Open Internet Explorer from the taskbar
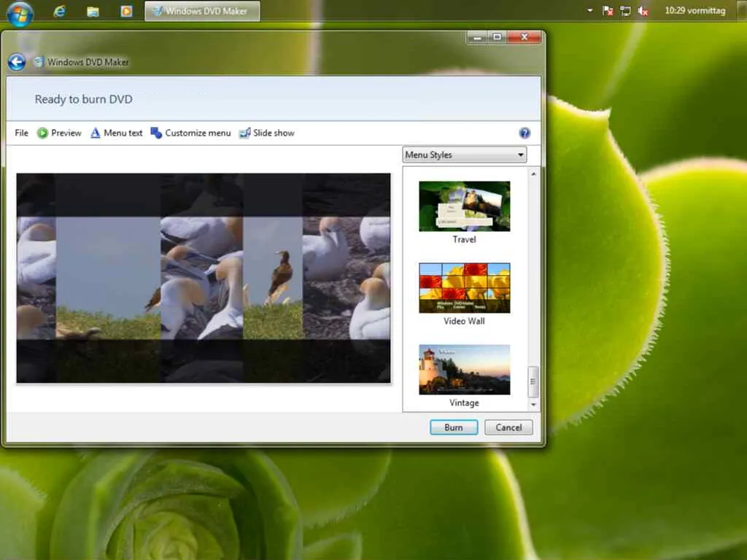 click(60, 11)
